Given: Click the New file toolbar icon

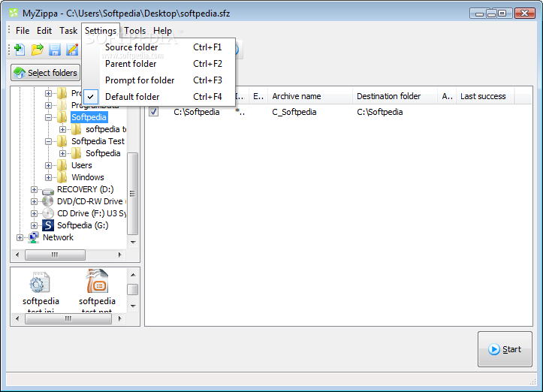Looking at the screenshot, I should point(20,50).
